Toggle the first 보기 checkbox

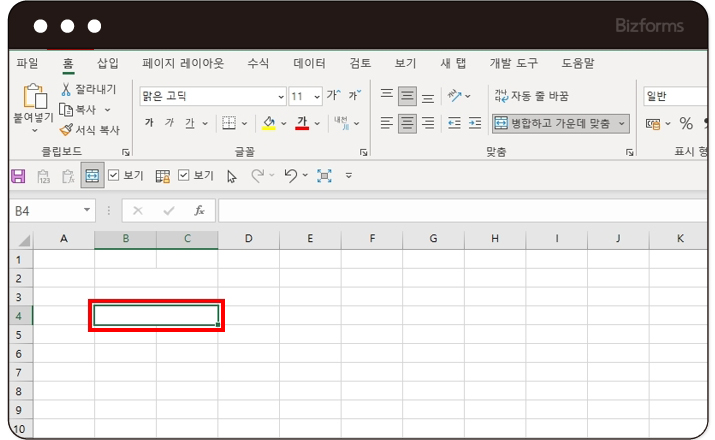tap(114, 176)
